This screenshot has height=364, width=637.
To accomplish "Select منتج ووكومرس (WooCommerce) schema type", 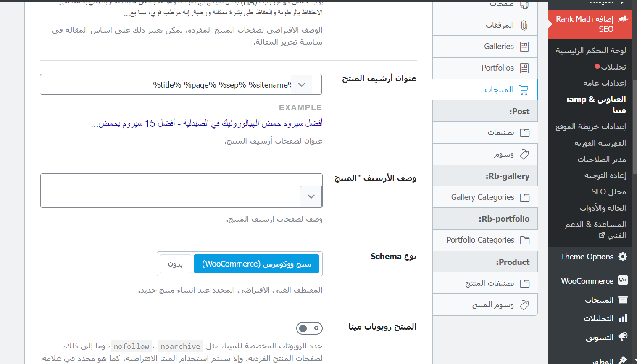I will coord(256,264).
